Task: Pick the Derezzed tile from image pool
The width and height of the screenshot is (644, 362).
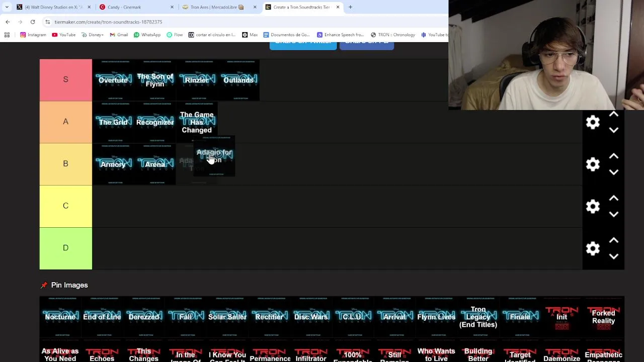Action: pyautogui.click(x=144, y=317)
